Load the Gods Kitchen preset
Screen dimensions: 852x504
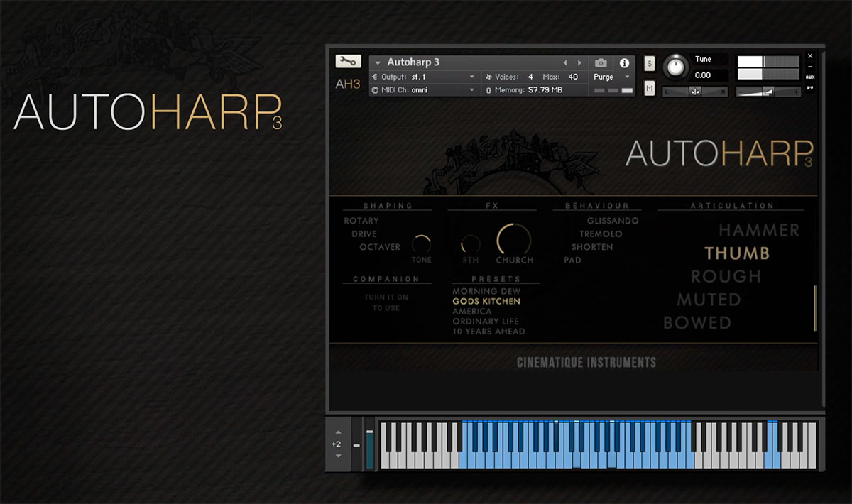[486, 302]
